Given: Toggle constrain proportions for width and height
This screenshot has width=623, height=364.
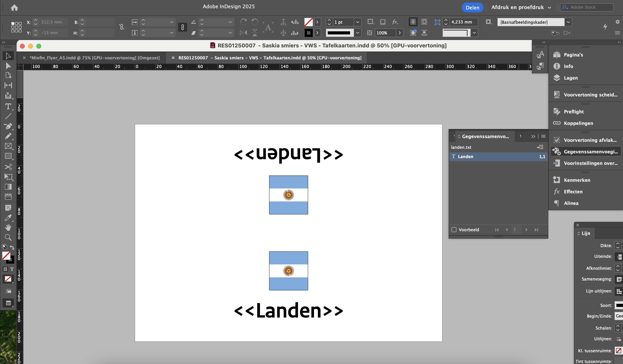Looking at the screenshot, I should pyautogui.click(x=122, y=27).
